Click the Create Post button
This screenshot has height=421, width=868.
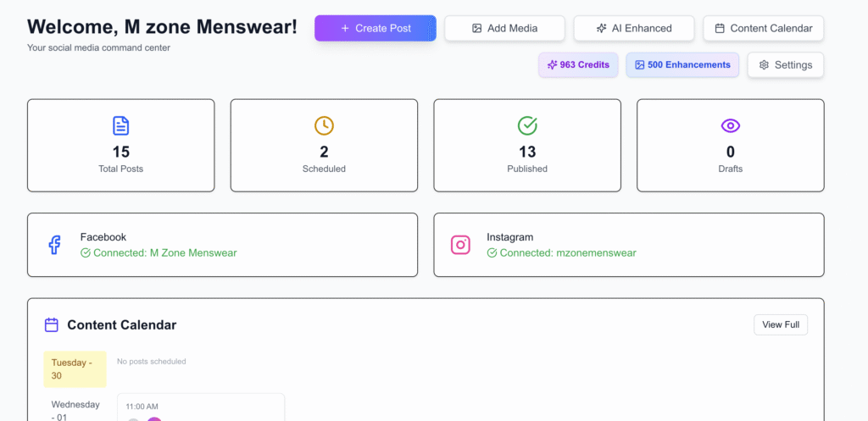(x=376, y=28)
